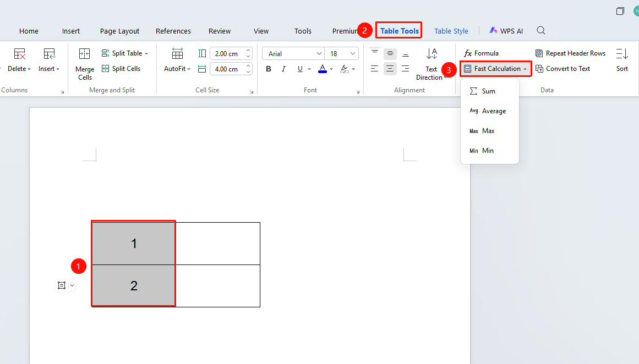Choose Min from Fast Calculation menu
The width and height of the screenshot is (639, 364).
(x=489, y=151)
